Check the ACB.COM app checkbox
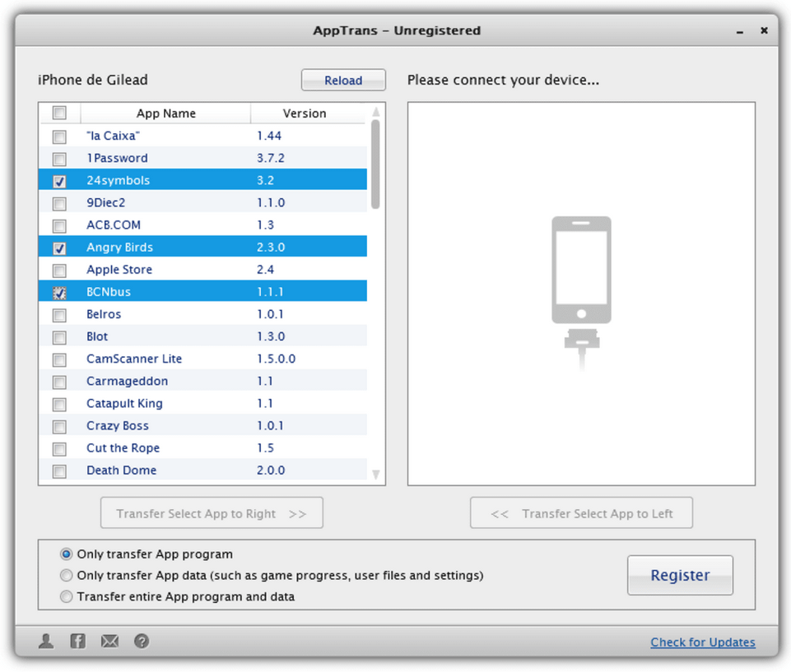Image resolution: width=791 pixels, height=672 pixels. tap(59, 225)
